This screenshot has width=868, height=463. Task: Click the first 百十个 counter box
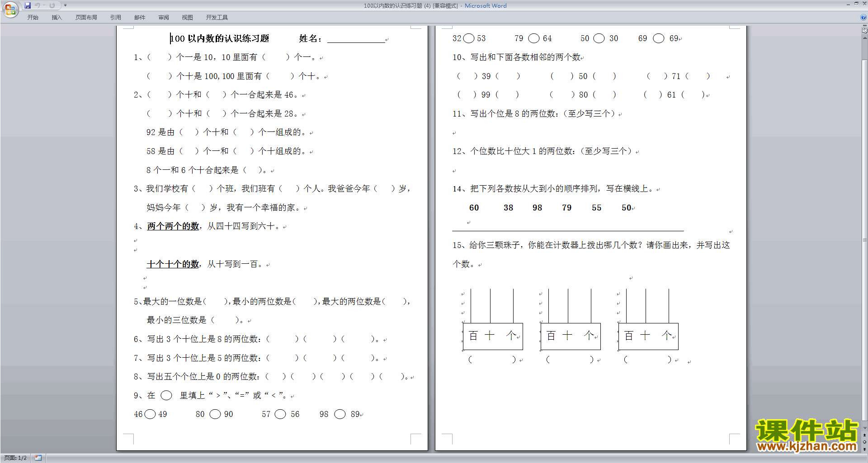pos(493,336)
